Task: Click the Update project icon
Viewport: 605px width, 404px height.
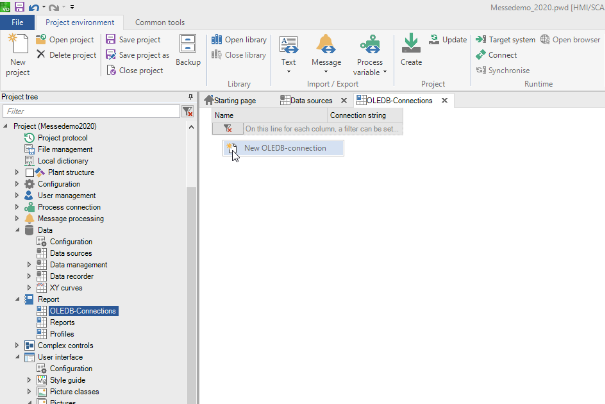Action: 435,40
